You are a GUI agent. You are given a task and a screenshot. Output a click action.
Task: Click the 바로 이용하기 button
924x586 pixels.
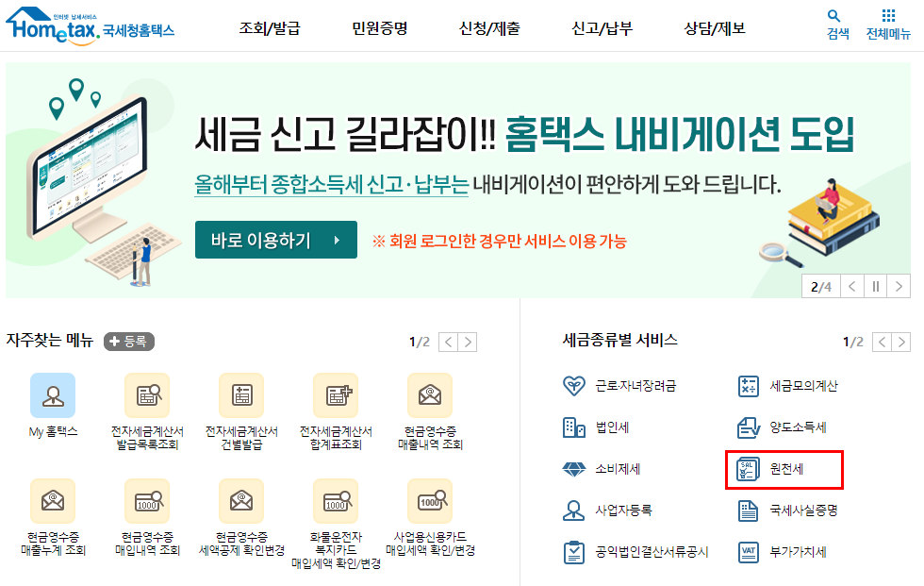tap(275, 239)
